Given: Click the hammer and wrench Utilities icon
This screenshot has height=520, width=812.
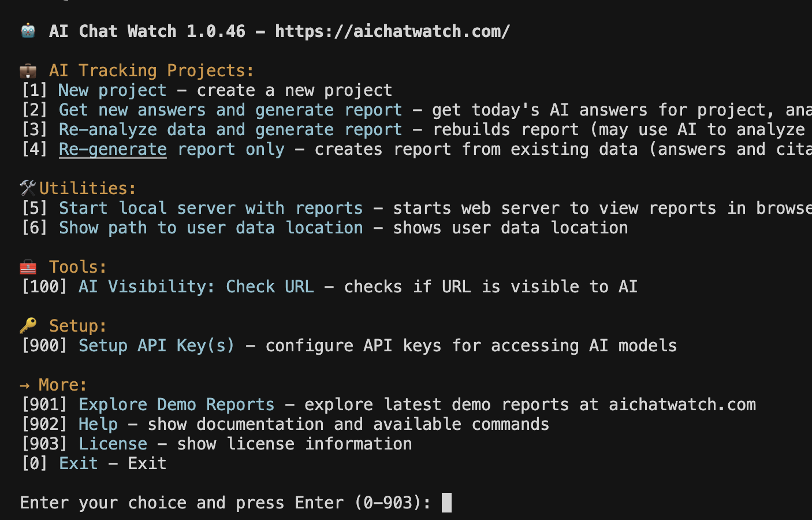Looking at the screenshot, I should tap(28, 188).
